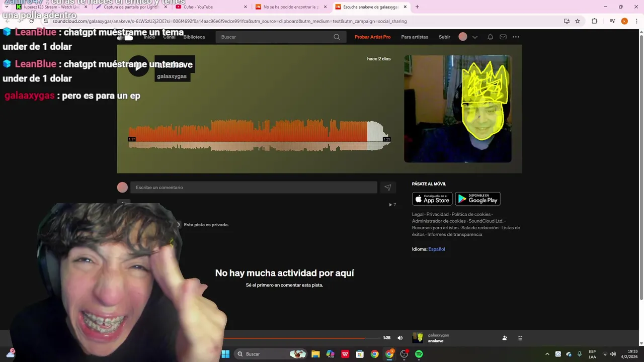The width and height of the screenshot is (644, 362).
Task: Open the anakeve cover artwork
Action: 457,109
